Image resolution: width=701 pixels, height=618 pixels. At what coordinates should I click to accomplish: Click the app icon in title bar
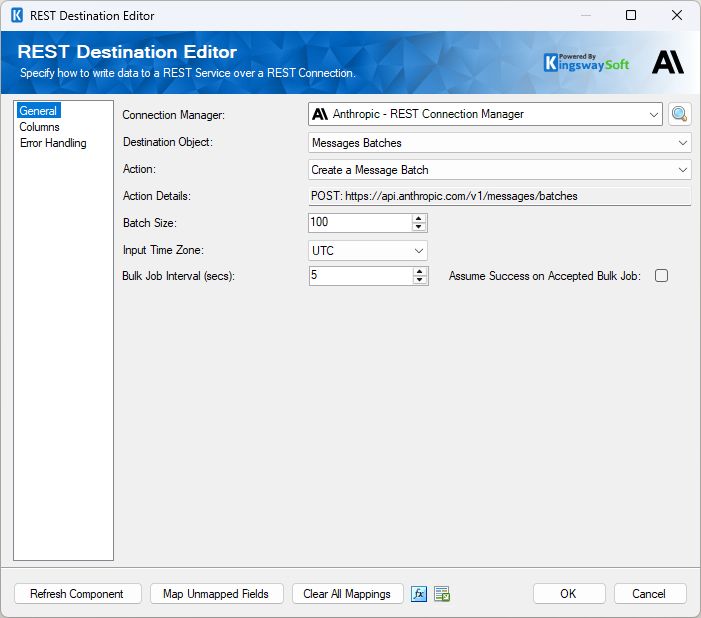click(17, 15)
